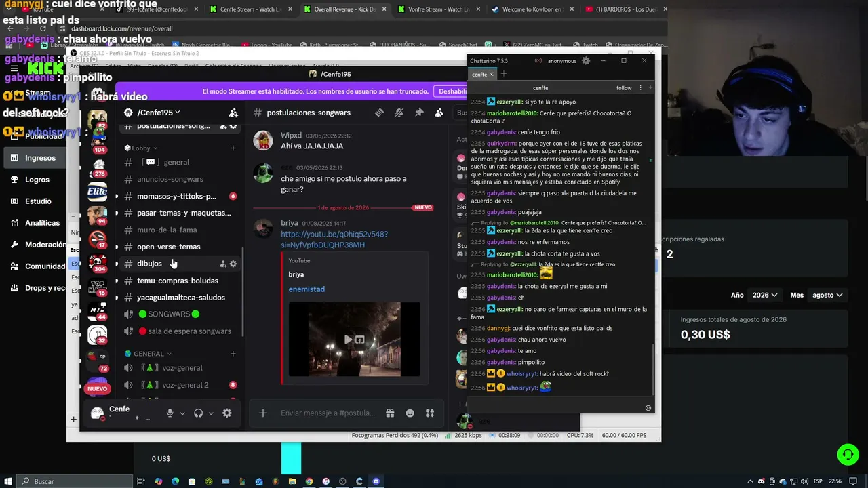Open Chatterino settings gear icon
Image resolution: width=868 pixels, height=488 pixels.
[586, 61]
